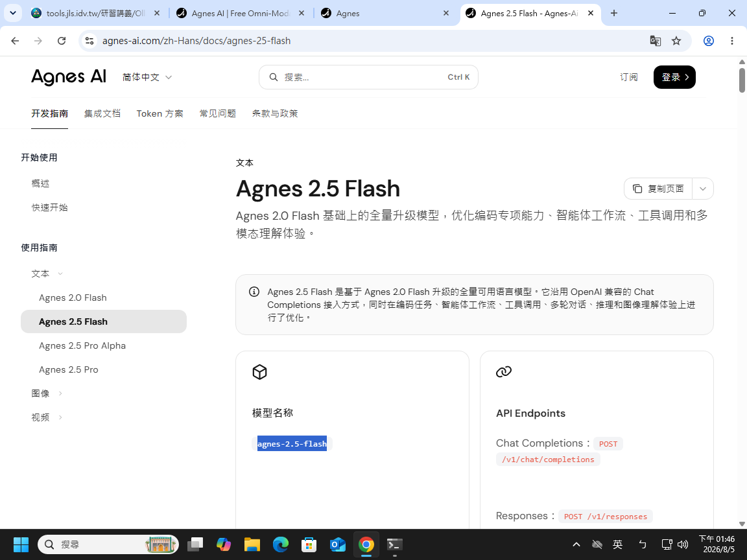Image resolution: width=747 pixels, height=560 pixels.
Task: Launch Copilot from the taskbar
Action: (x=224, y=544)
